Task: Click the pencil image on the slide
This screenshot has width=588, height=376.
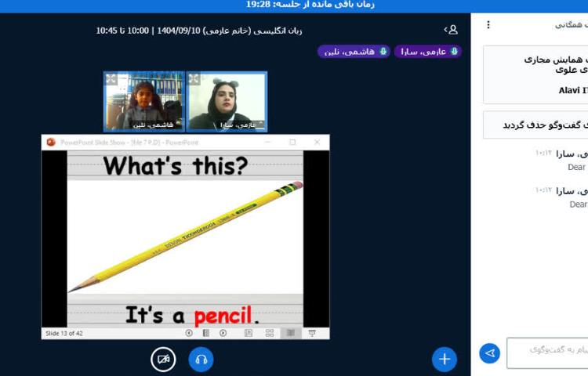Action: (x=185, y=237)
